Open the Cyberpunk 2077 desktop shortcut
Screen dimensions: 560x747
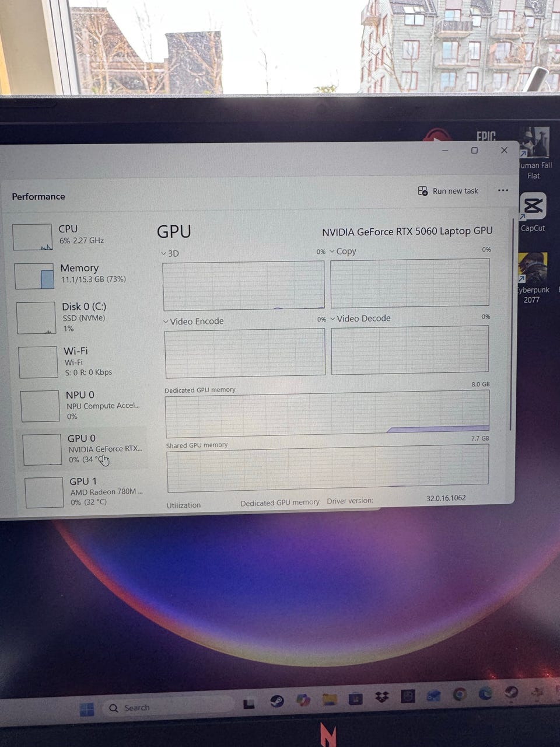tap(533, 278)
